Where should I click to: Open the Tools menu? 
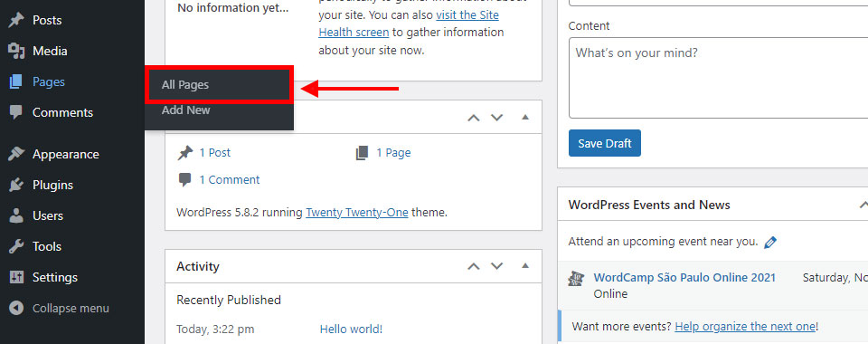point(46,246)
